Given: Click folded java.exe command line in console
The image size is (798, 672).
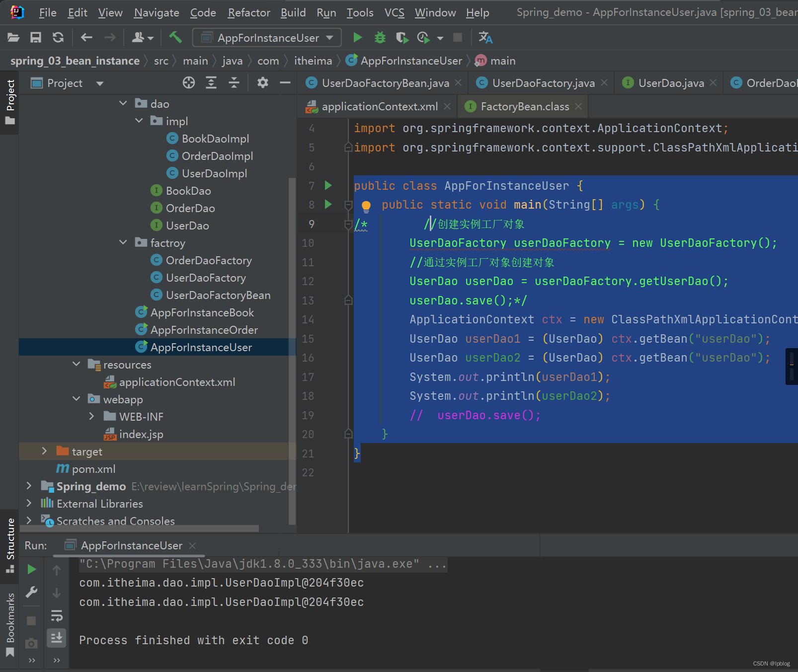Looking at the screenshot, I should 263,564.
